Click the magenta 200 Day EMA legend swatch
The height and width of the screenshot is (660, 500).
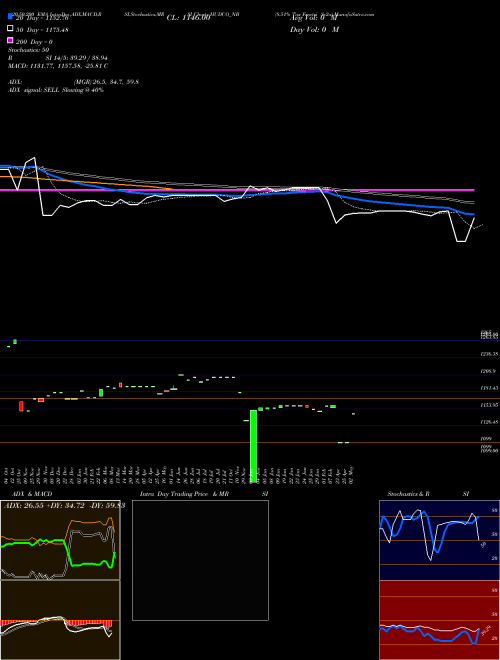point(10,40)
